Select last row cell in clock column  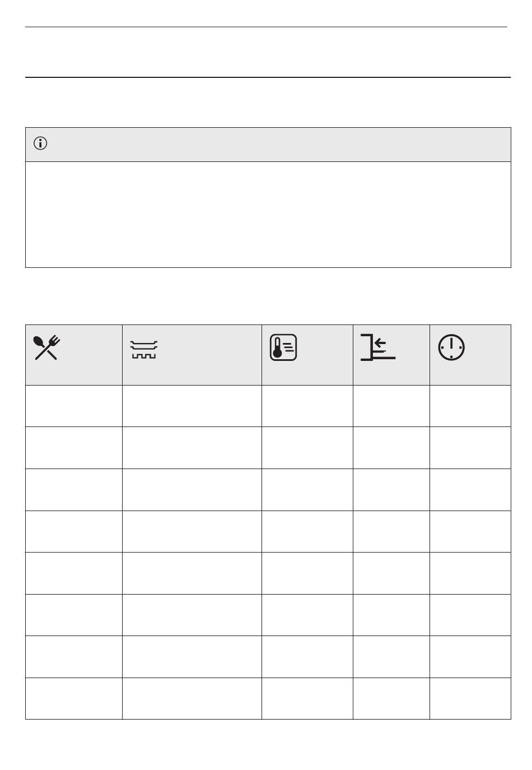point(470,698)
